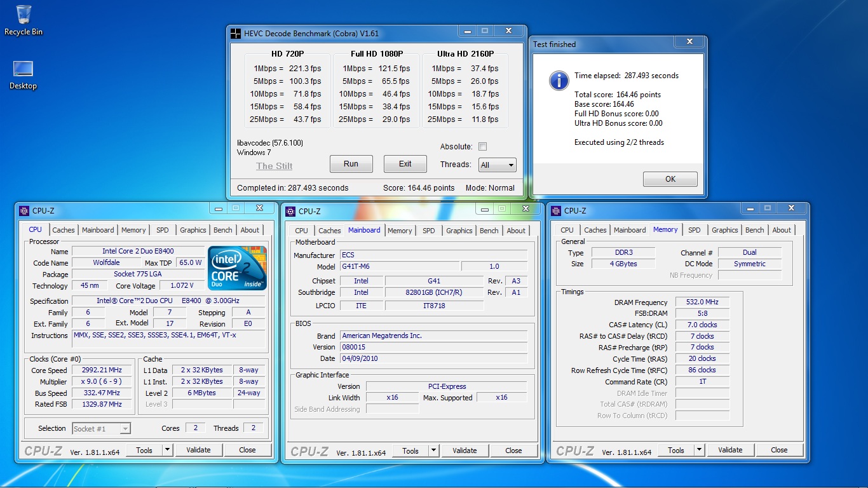
Task: Open SPD tab in the CPU window
Action: (163, 230)
